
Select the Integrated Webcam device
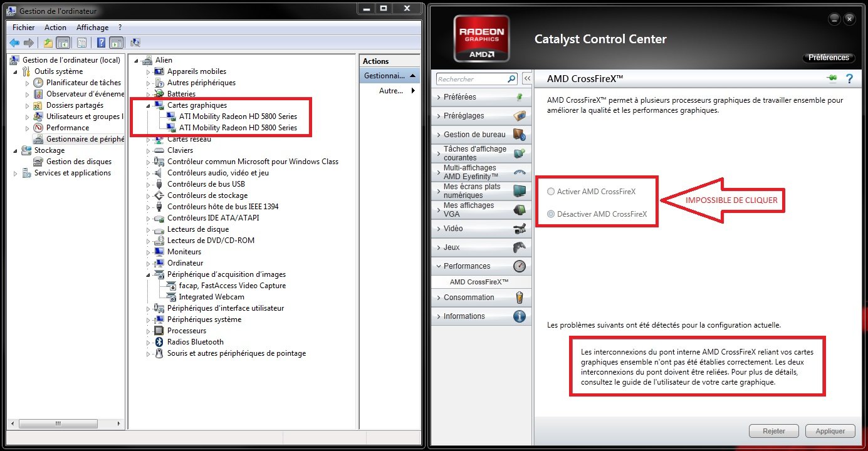(211, 297)
